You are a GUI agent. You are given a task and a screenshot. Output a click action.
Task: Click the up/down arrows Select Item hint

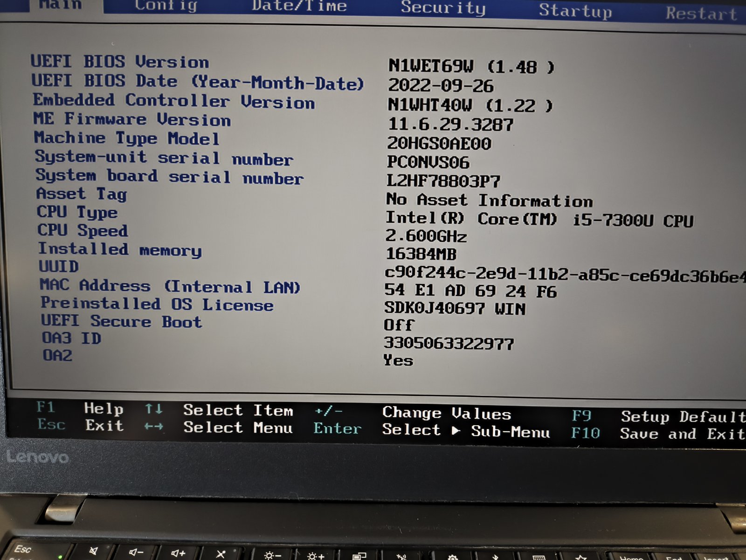point(219,410)
